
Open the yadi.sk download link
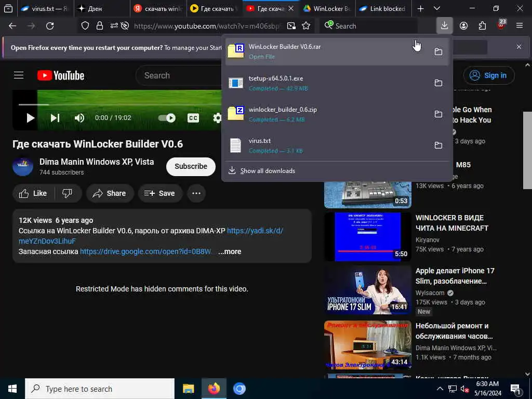point(255,231)
